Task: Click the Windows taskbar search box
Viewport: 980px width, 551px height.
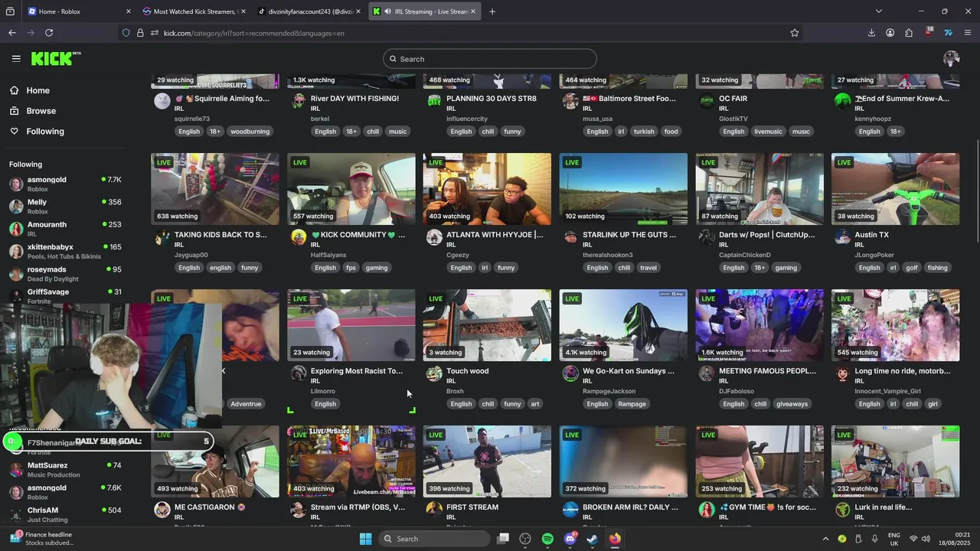Action: (434, 539)
